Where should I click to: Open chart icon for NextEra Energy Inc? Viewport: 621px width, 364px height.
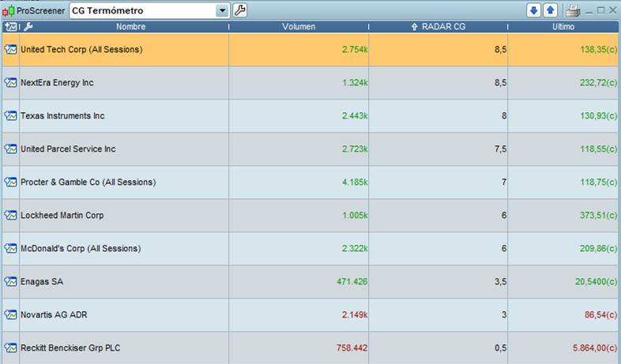[x=11, y=83]
